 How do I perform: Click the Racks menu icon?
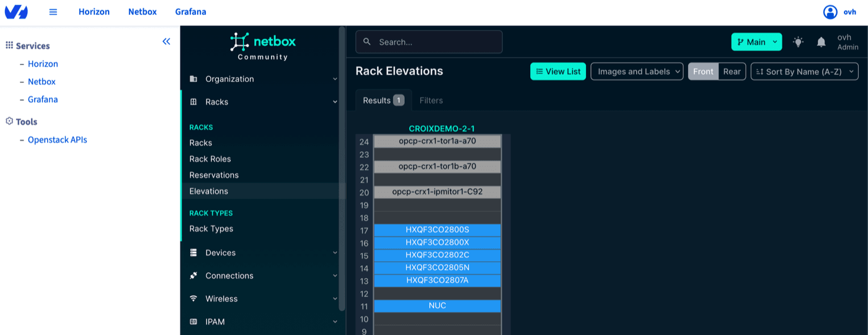pyautogui.click(x=193, y=102)
